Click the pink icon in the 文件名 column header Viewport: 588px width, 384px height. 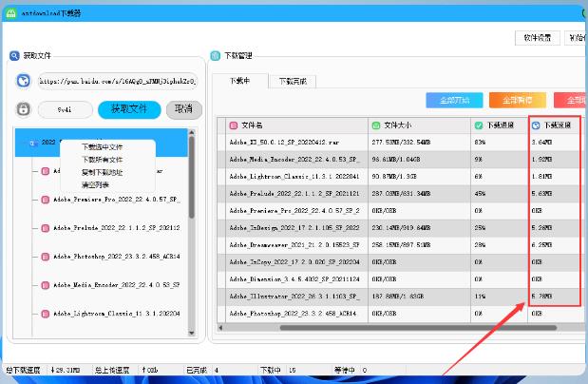click(x=234, y=125)
